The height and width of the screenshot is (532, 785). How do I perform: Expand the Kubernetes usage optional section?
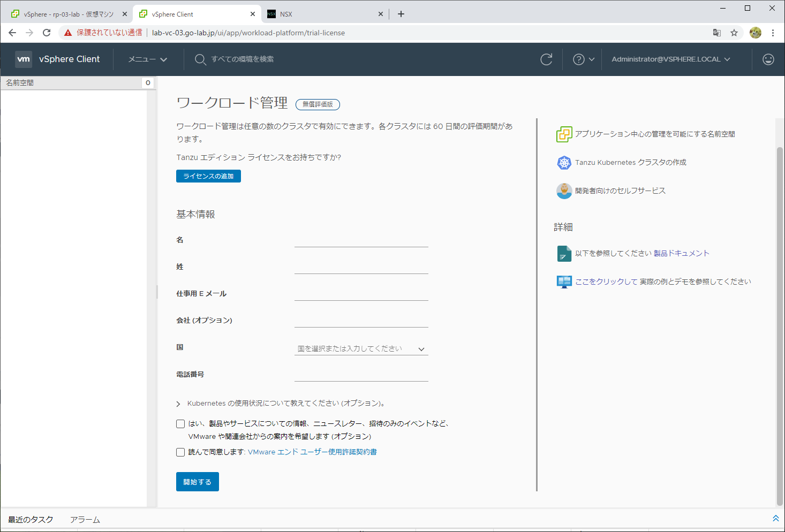178,404
